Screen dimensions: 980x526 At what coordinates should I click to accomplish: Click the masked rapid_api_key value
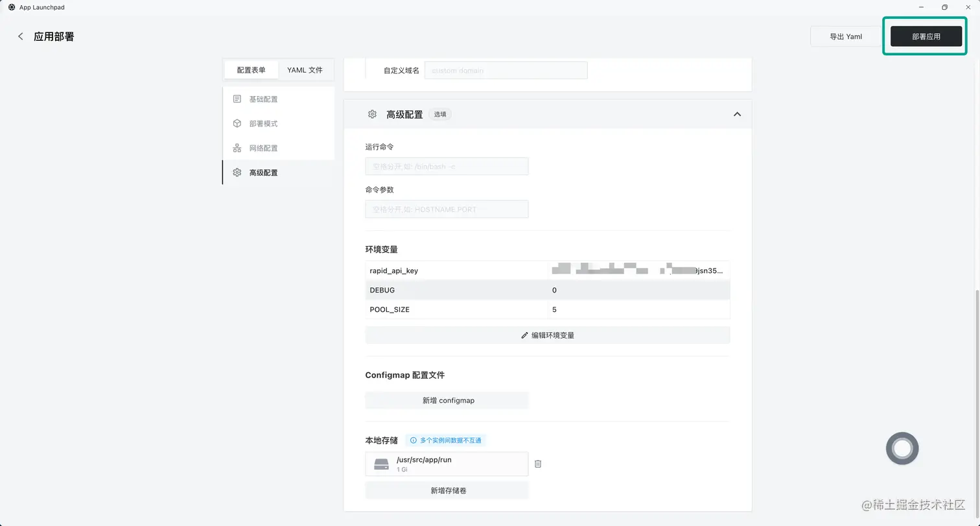click(x=638, y=270)
